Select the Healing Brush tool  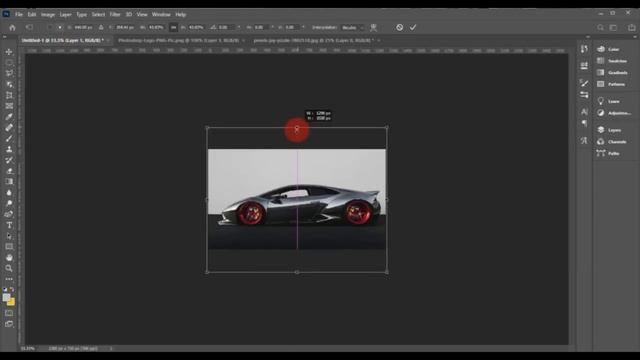pos(9,128)
